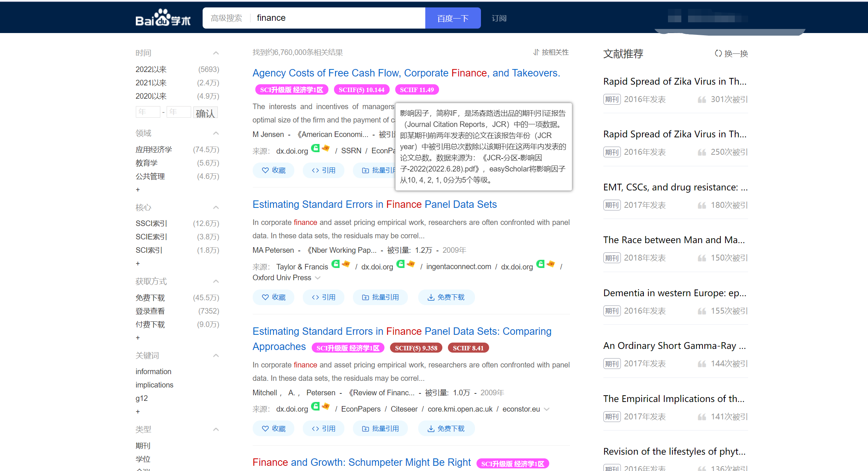Open 高级搜索 advanced search

tap(226, 18)
